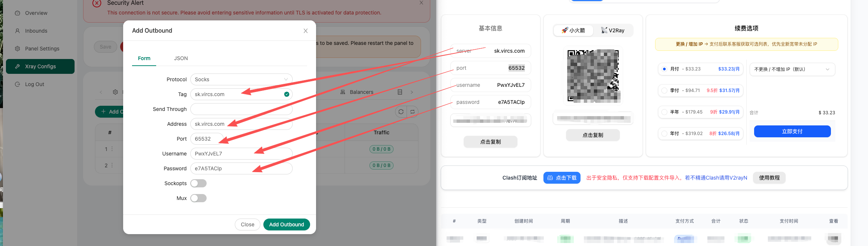Enable the Sockopts switch
The height and width of the screenshot is (246, 868).
(198, 183)
